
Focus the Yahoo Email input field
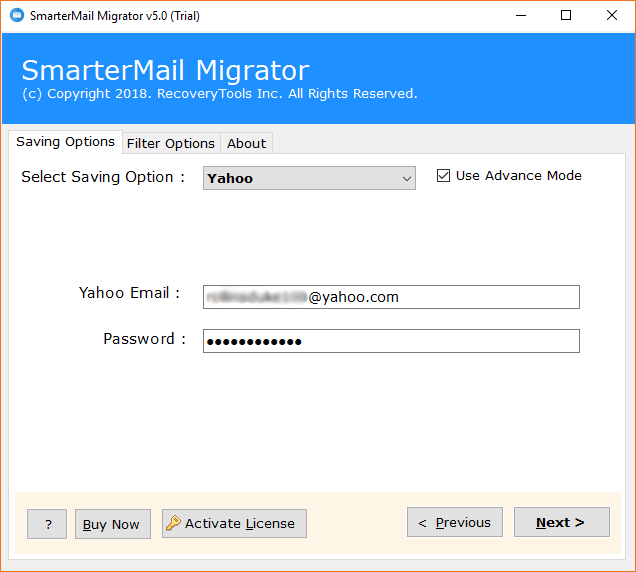pyautogui.click(x=391, y=297)
